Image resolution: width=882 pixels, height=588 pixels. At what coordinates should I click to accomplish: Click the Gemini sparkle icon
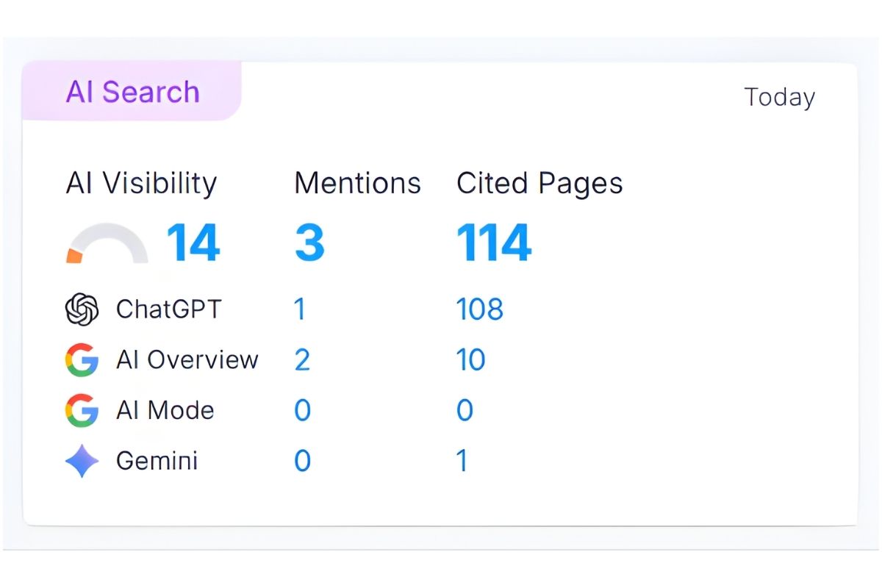[x=82, y=462]
